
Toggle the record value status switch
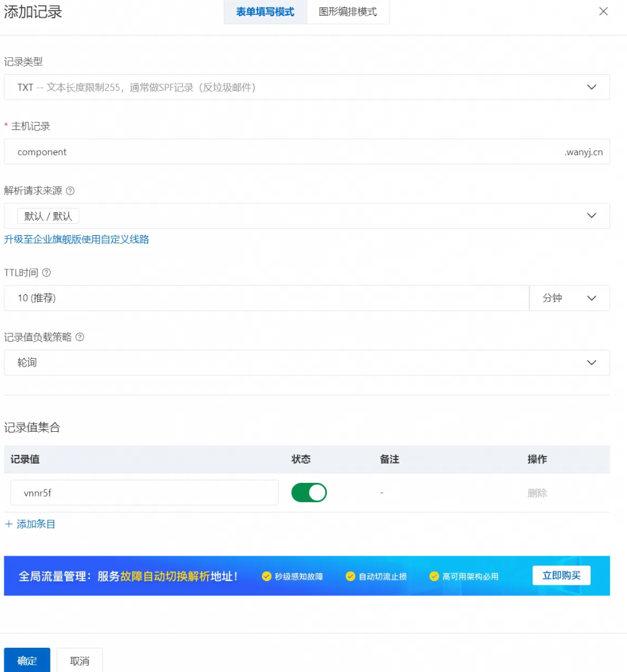309,493
